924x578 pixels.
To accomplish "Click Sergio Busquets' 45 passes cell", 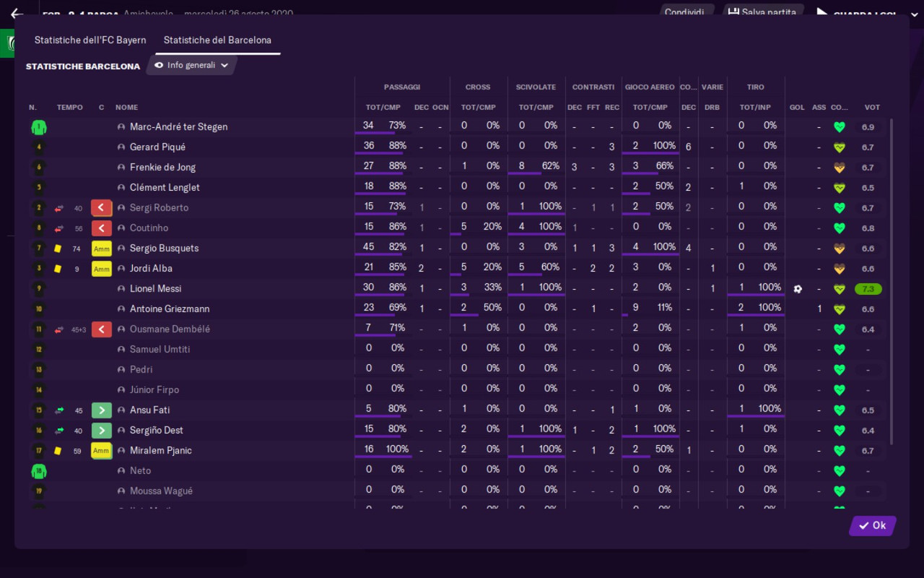I will pyautogui.click(x=369, y=247).
